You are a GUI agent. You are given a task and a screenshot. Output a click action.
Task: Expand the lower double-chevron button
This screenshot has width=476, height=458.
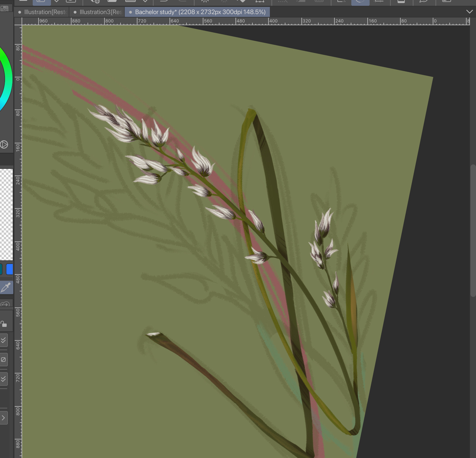pyautogui.click(x=3, y=379)
